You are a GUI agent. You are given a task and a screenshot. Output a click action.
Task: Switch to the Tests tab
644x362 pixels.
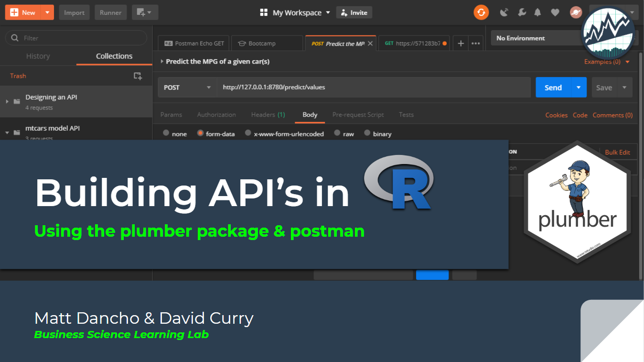coord(406,115)
